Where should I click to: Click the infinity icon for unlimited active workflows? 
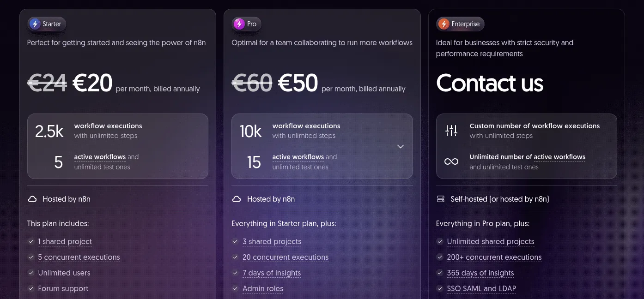coord(451,161)
